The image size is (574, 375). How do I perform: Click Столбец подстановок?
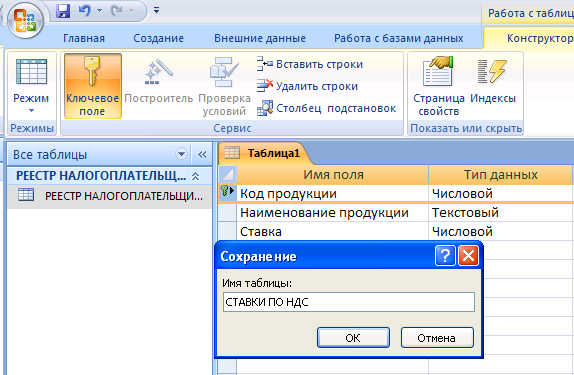point(327,108)
